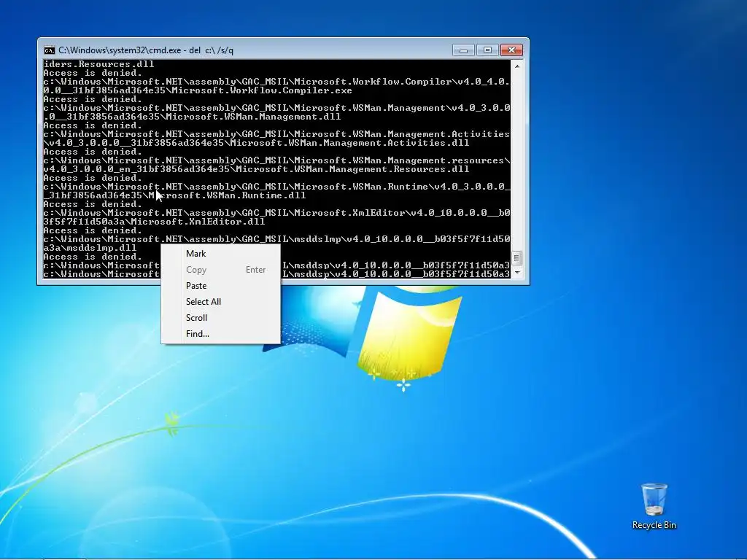Choose the disabled Copy entry in context menu

220,270
